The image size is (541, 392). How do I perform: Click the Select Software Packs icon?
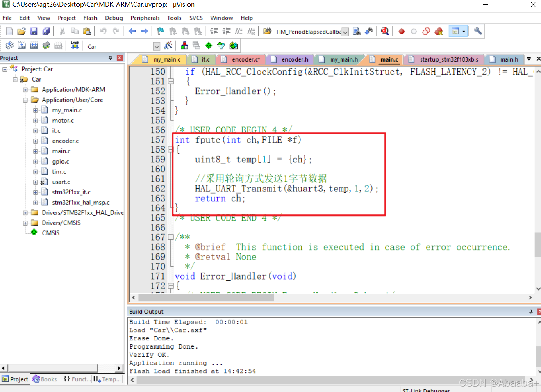click(221, 46)
